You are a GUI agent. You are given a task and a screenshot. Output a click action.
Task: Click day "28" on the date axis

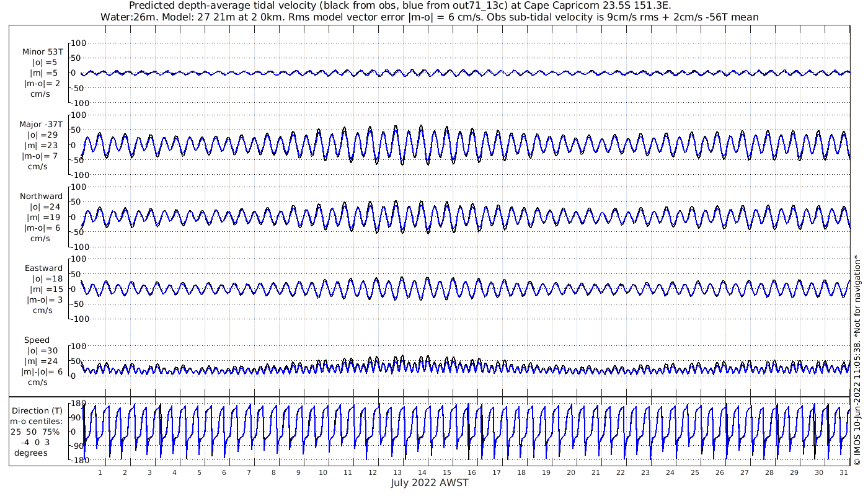[x=769, y=472]
